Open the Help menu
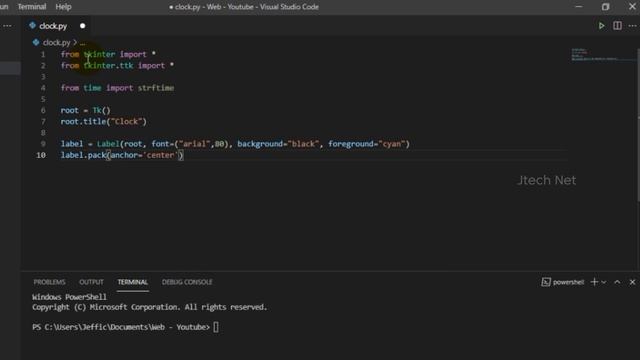 tap(63, 7)
